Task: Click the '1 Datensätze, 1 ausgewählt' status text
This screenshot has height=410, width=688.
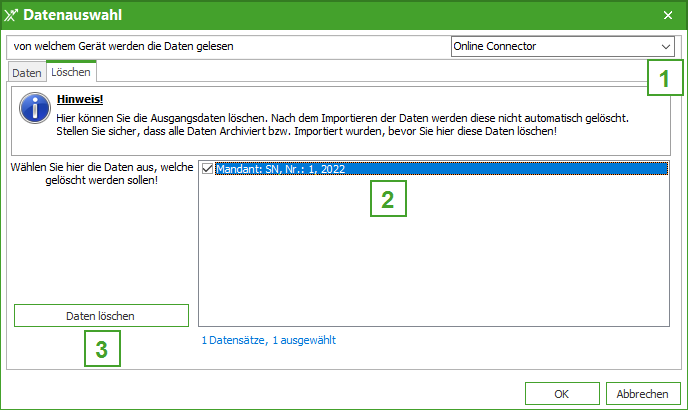Action: (269, 340)
